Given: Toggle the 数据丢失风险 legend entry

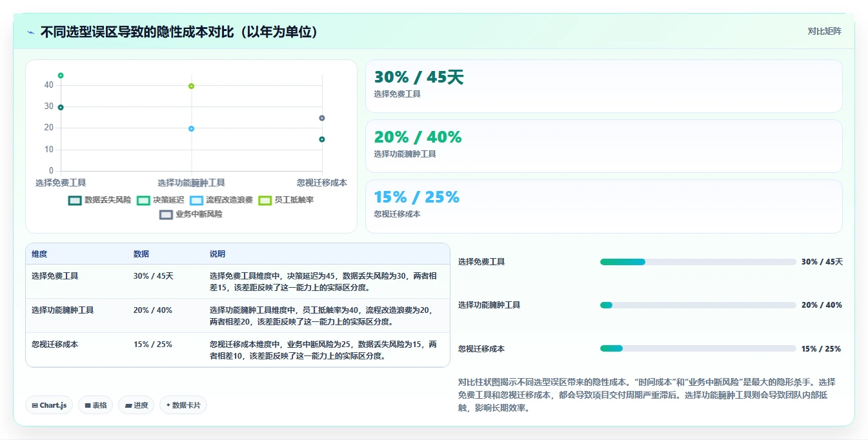Looking at the screenshot, I should click(99, 200).
